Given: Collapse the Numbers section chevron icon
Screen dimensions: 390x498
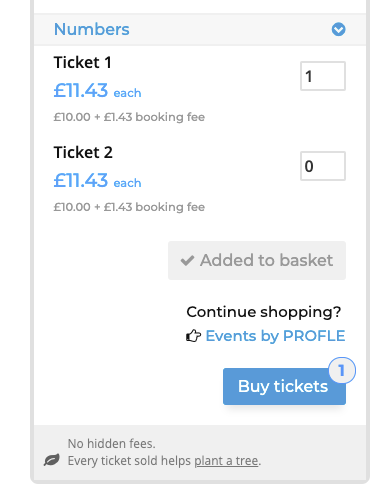Looking at the screenshot, I should click(x=338, y=29).
